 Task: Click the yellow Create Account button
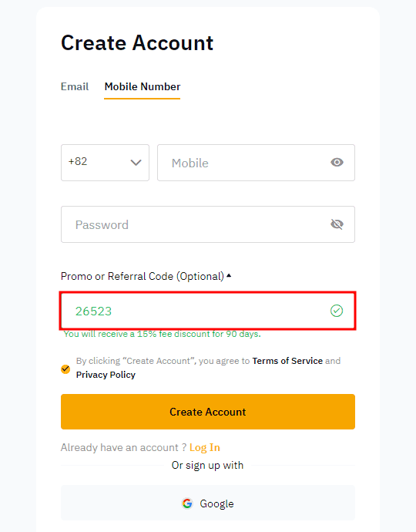(x=208, y=412)
